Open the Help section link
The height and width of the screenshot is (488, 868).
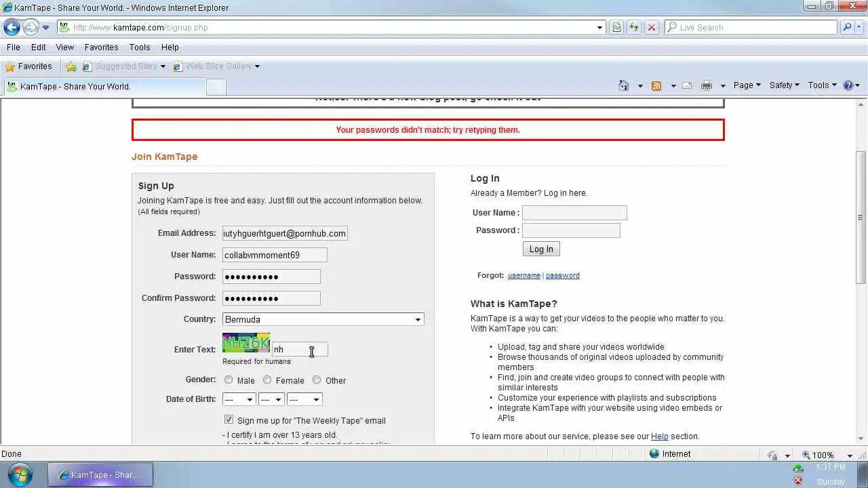pyautogui.click(x=660, y=436)
